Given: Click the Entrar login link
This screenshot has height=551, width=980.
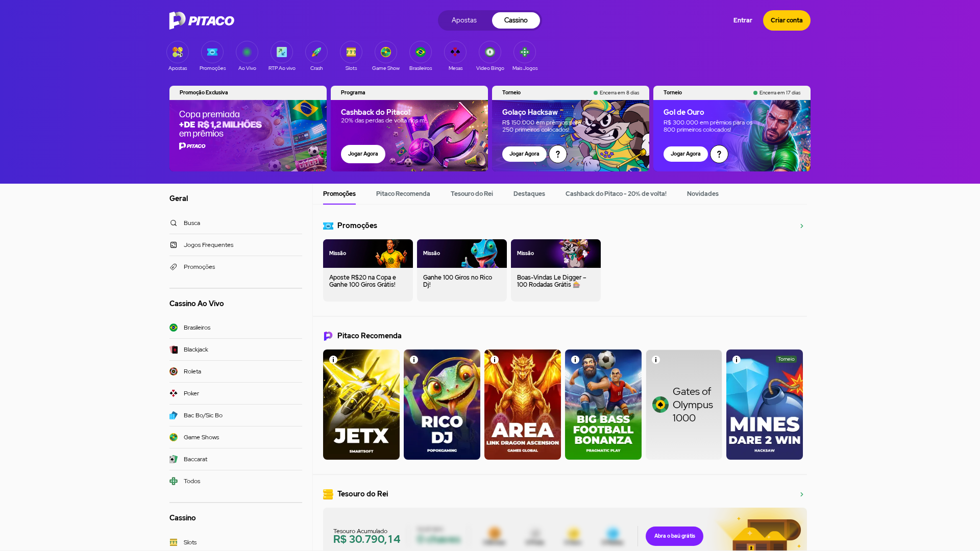Looking at the screenshot, I should coord(743,20).
